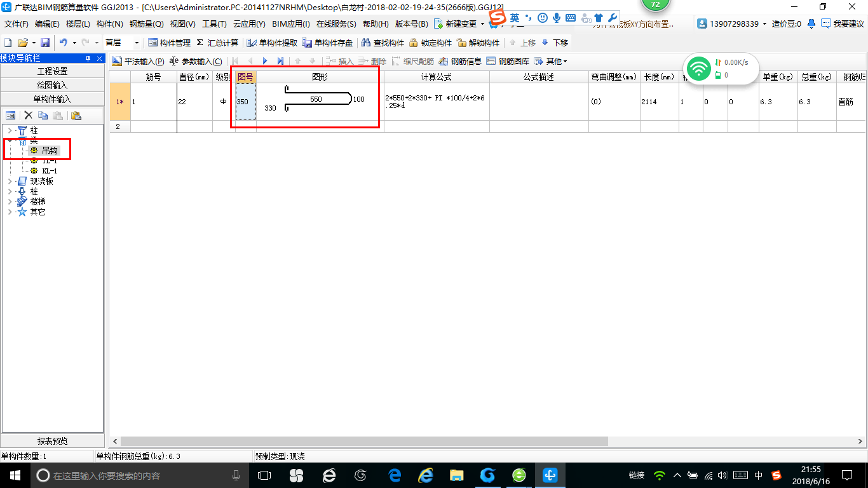Open the 视图(V) menu
Viewport: 868px width, 488px height.
182,24
